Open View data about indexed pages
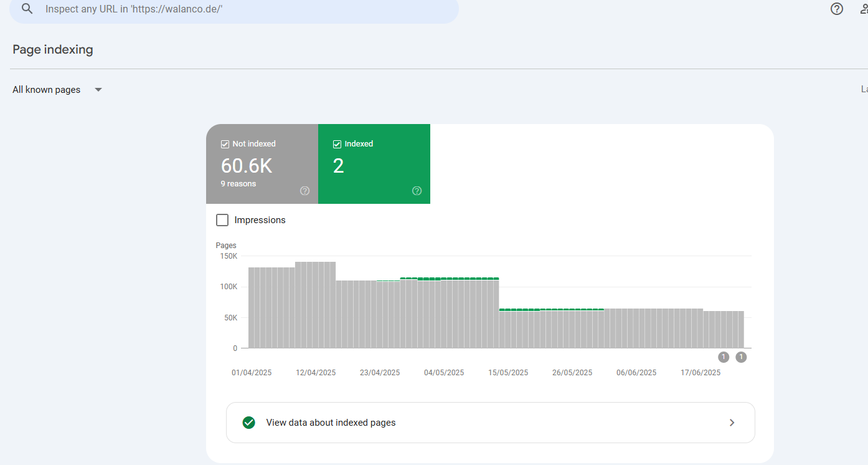 click(491, 423)
